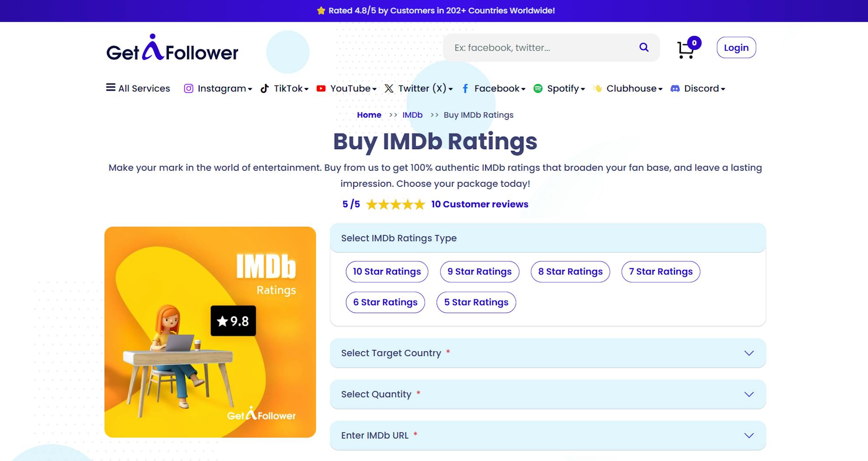Screen dimensions: 868x461
Task: Click the Spotify icon in navigation
Action: coord(538,88)
